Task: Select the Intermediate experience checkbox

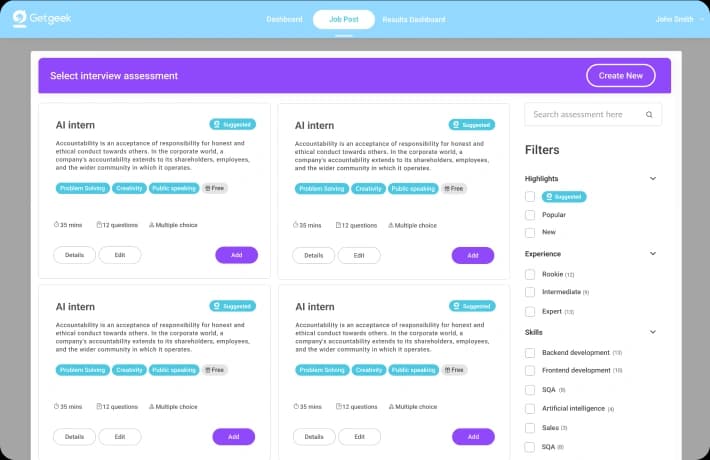Action: pyautogui.click(x=530, y=292)
